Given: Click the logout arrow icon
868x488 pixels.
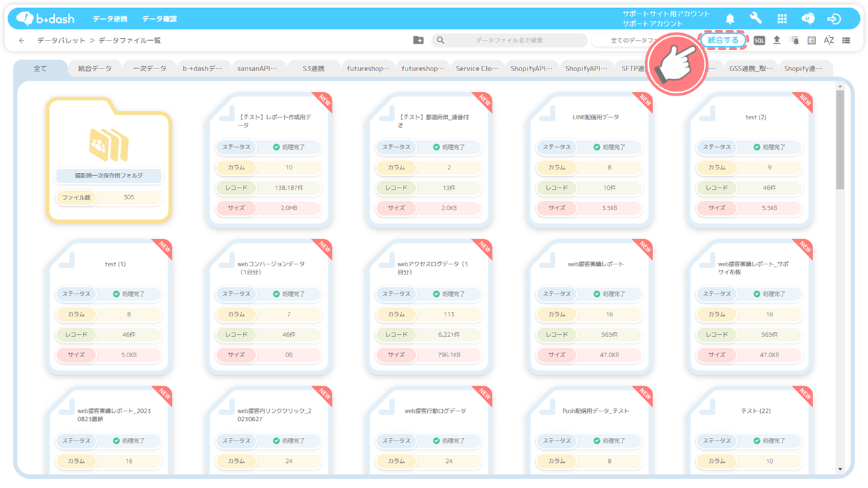Looking at the screenshot, I should click(834, 19).
